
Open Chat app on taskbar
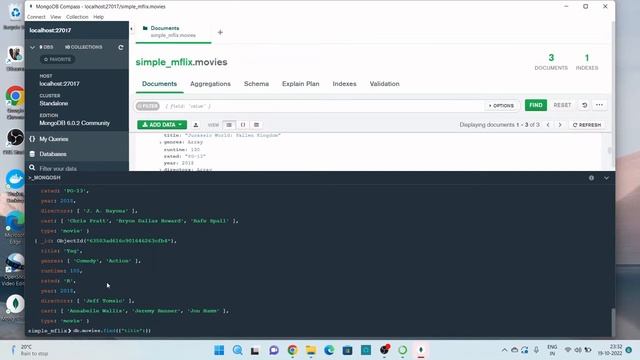pyautogui.click(x=274, y=350)
